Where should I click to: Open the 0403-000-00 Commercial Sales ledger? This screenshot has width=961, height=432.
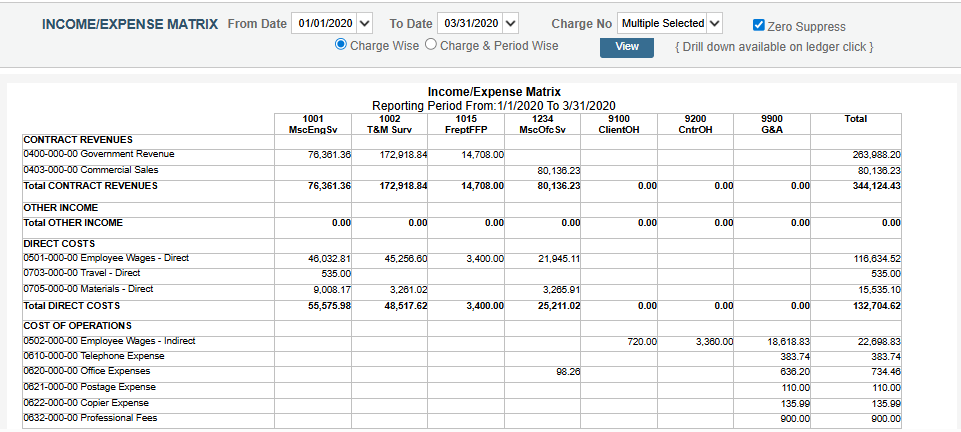(x=91, y=171)
